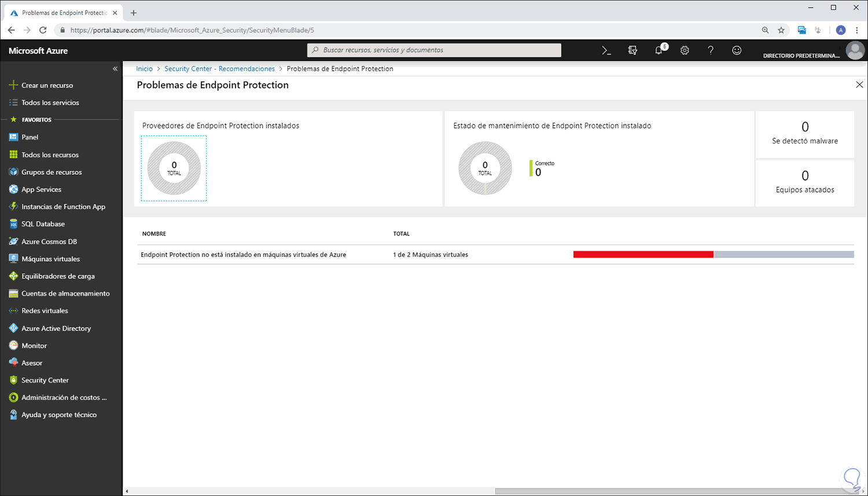
Task: Click the Máquinas virtuales monitor icon
Action: (x=13, y=259)
